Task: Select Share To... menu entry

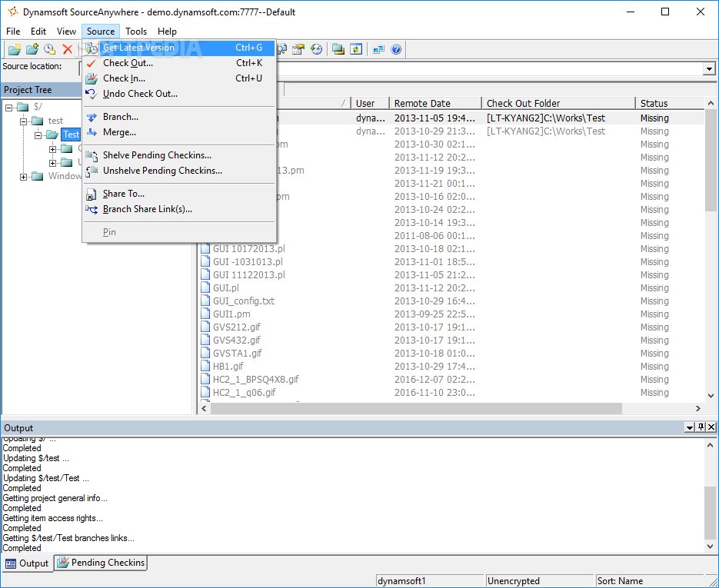Action: (179, 194)
